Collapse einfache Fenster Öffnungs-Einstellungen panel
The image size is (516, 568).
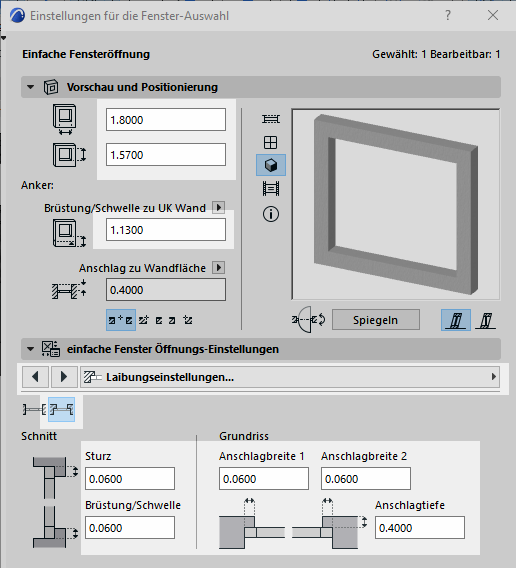tap(30, 349)
